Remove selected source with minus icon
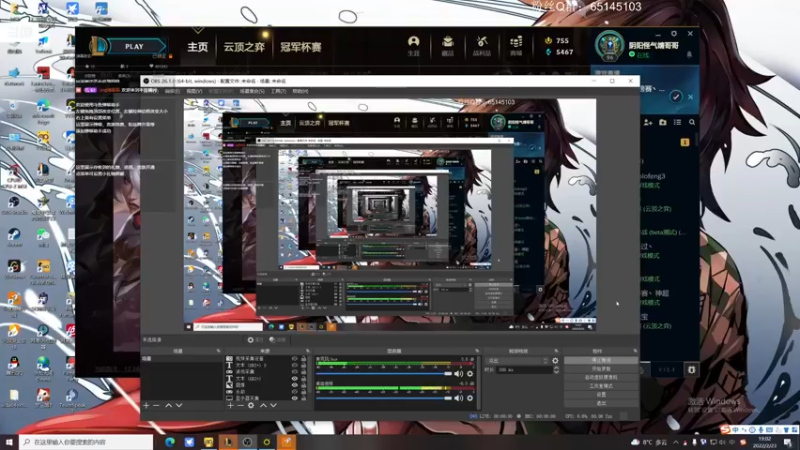Viewport: 800px width, 450px height. pos(240,405)
